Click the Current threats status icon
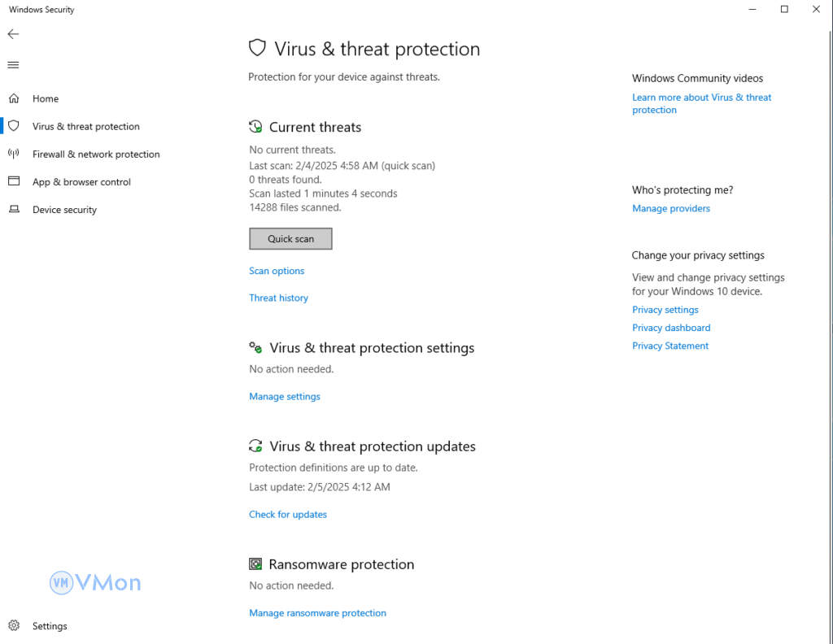The height and width of the screenshot is (644, 833). (255, 127)
